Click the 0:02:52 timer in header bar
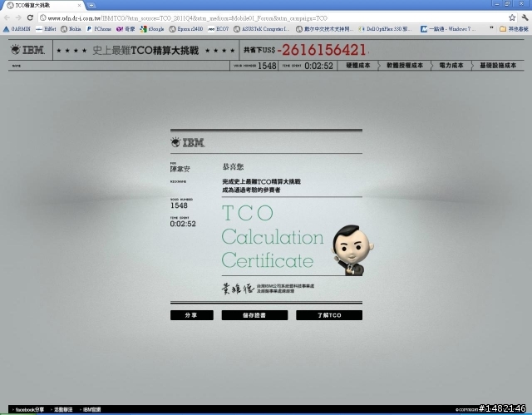 (318, 66)
